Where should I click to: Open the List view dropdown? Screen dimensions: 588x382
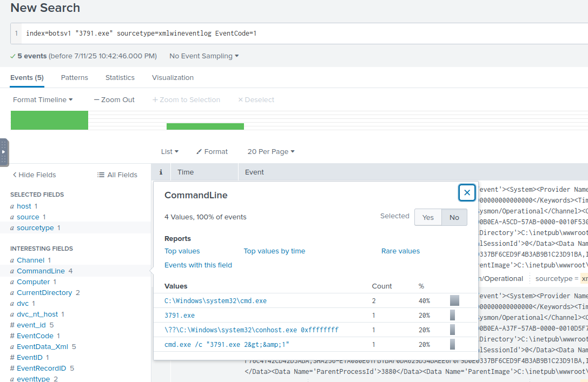pyautogui.click(x=169, y=151)
